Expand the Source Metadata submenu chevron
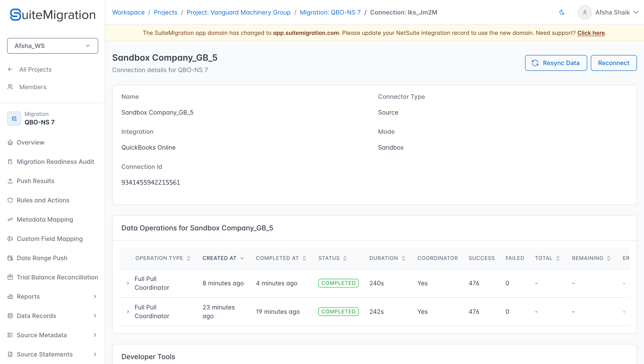The image size is (644, 364). [95, 335]
